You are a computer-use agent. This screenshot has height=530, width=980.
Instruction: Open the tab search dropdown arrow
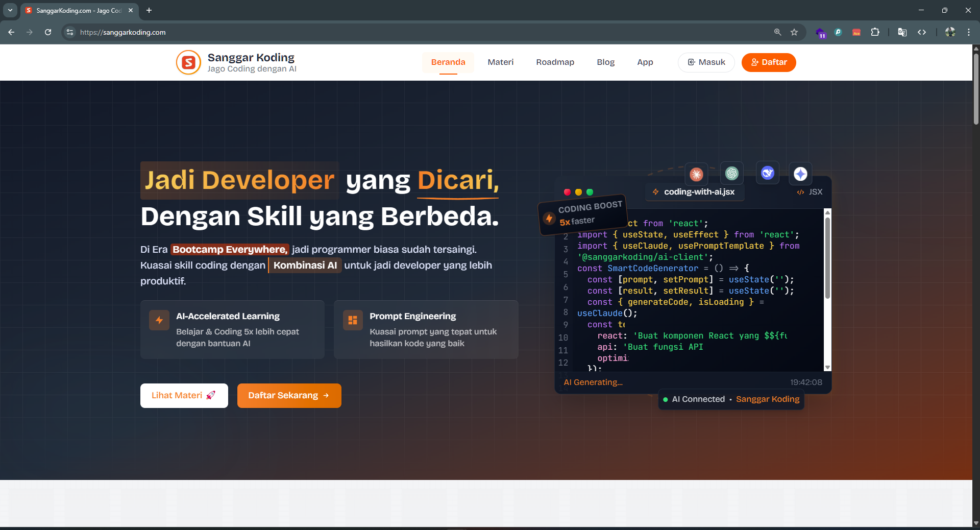(x=10, y=10)
